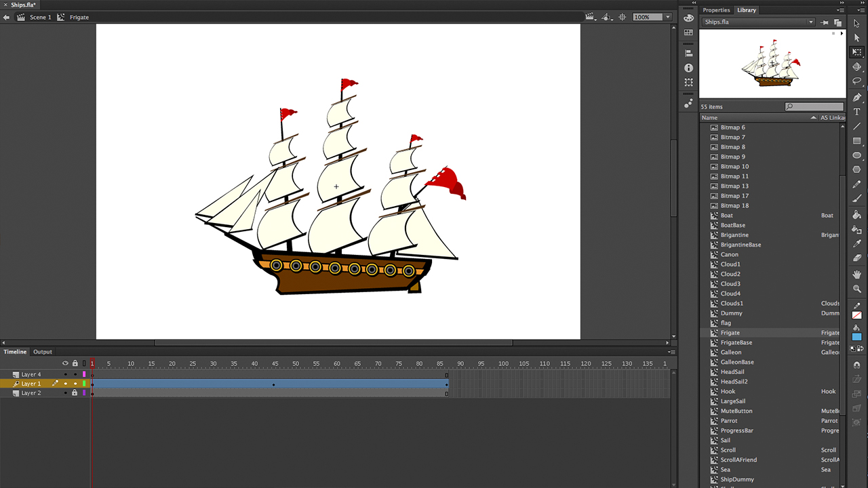Play the library preview animation
This screenshot has height=488, width=868.
[842, 33]
